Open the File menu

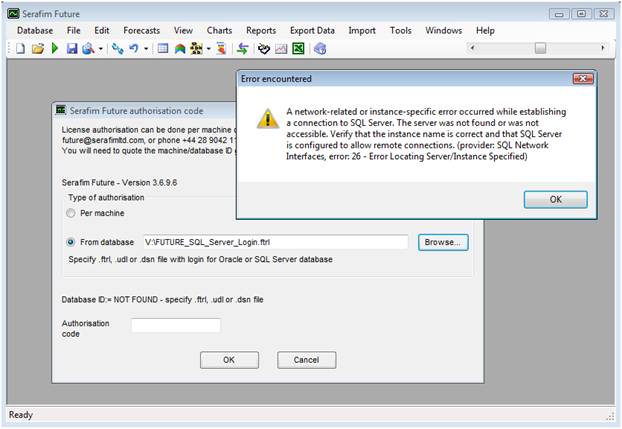click(73, 31)
